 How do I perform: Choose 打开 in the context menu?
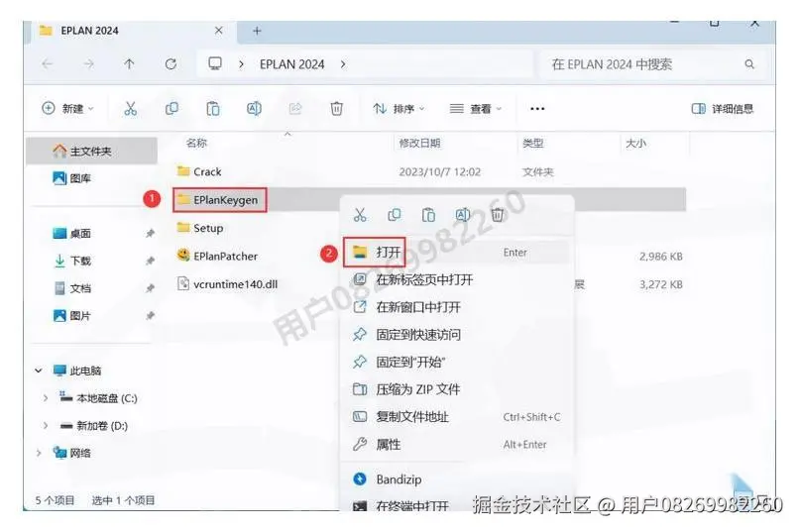[456, 252]
